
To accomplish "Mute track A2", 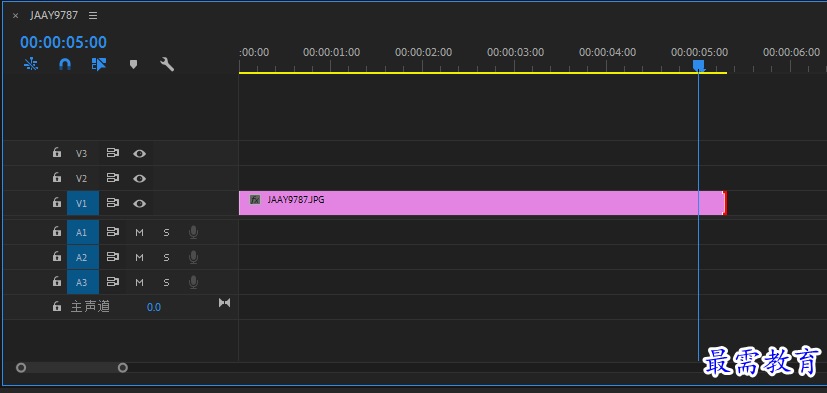I will coord(139,257).
